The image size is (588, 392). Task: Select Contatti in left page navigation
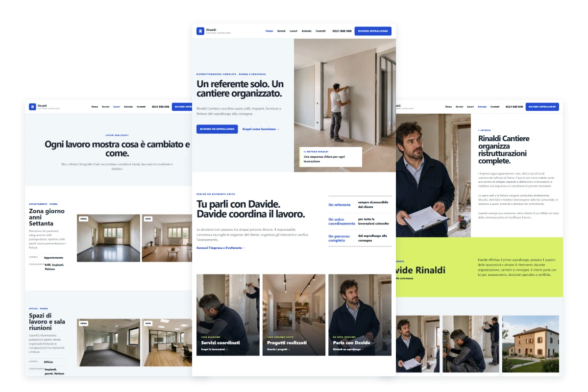point(141,106)
